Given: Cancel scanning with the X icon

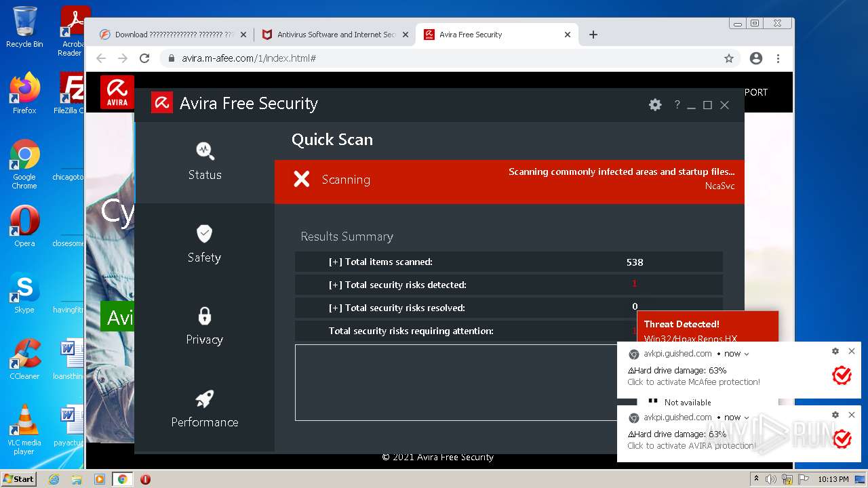Looking at the screenshot, I should coord(302,179).
